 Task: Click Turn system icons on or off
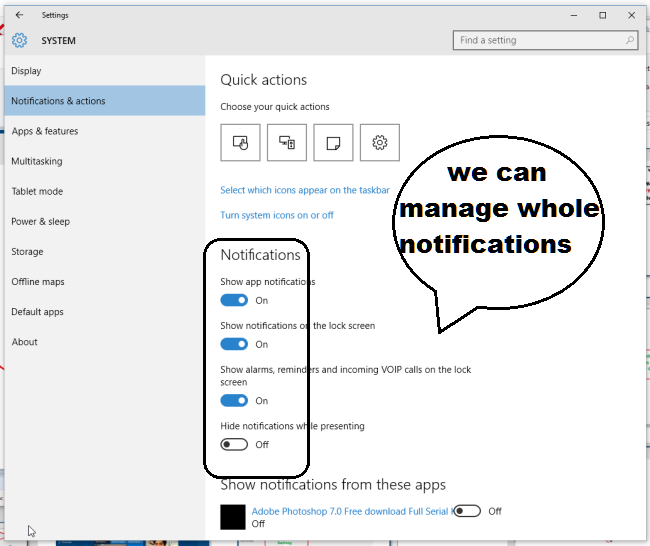click(276, 215)
